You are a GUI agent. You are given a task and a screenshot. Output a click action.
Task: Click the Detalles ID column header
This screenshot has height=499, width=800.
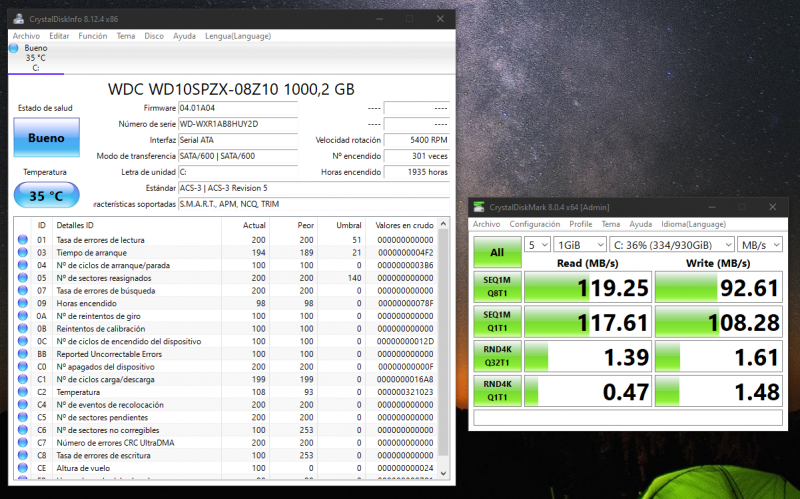tap(135, 225)
